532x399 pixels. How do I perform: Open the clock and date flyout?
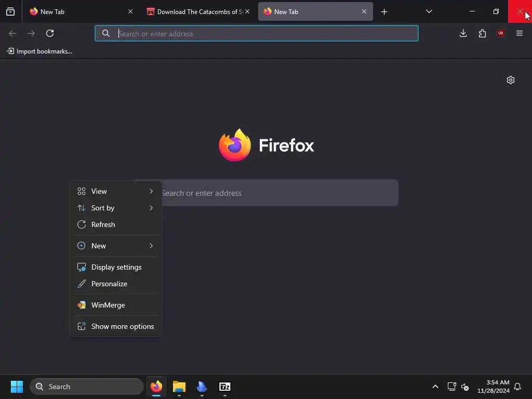494,387
